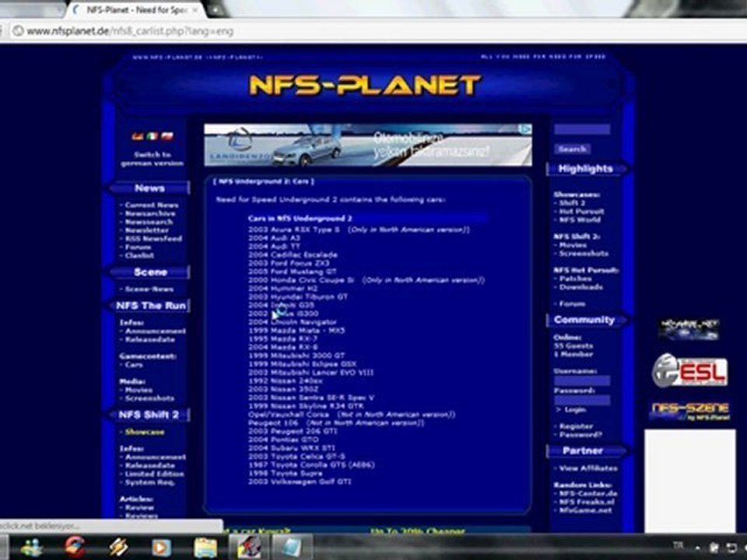Launch Winamp from the taskbar
This screenshot has height=560, width=747.
pos(118,547)
